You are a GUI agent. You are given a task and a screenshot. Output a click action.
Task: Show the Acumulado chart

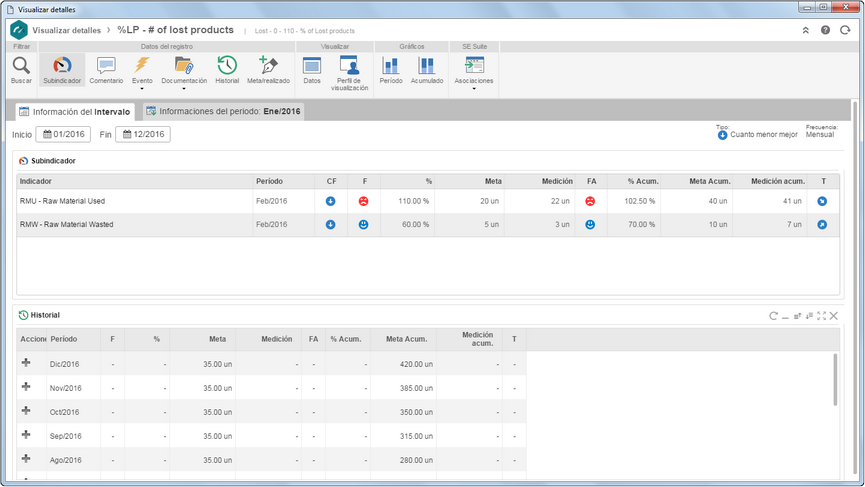pos(426,66)
